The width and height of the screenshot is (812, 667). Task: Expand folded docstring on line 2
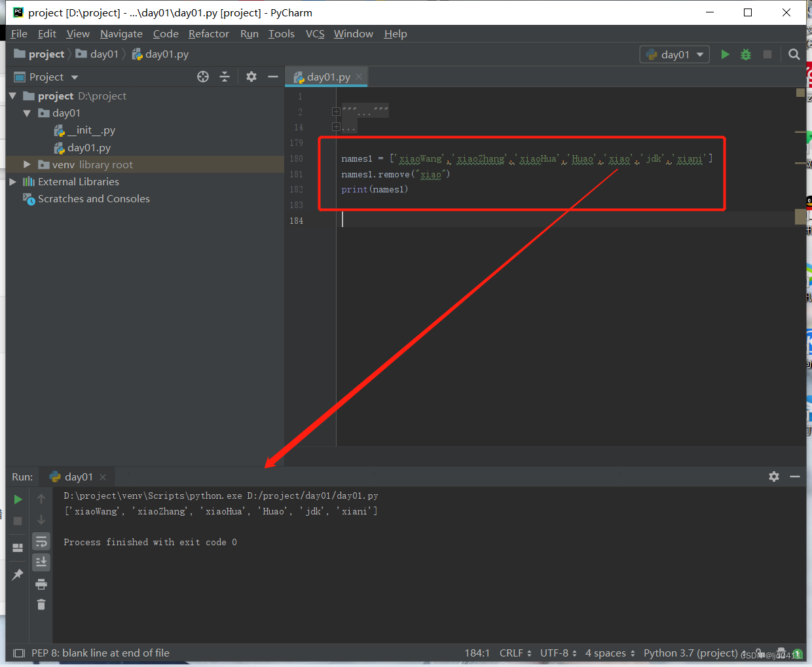[x=336, y=112]
